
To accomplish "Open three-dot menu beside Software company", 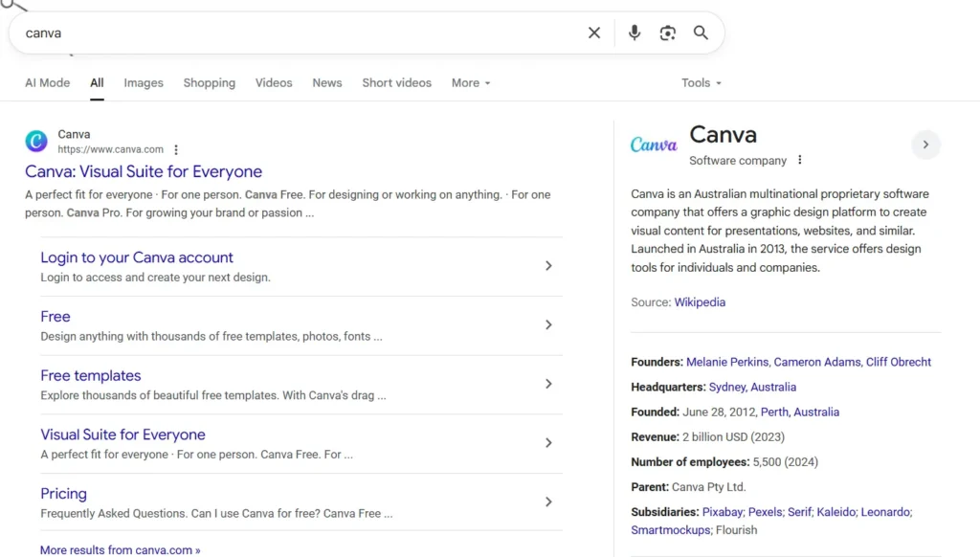I will tap(800, 161).
